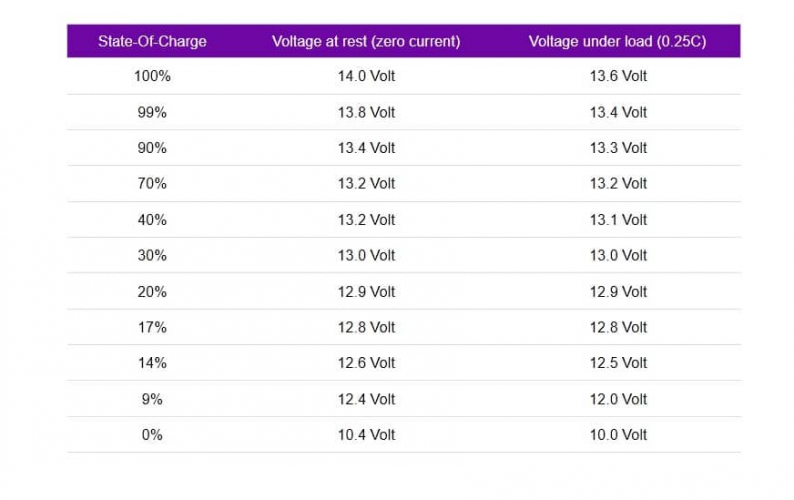Pick the 70% state-of-charge cell

pyautogui.click(x=152, y=184)
